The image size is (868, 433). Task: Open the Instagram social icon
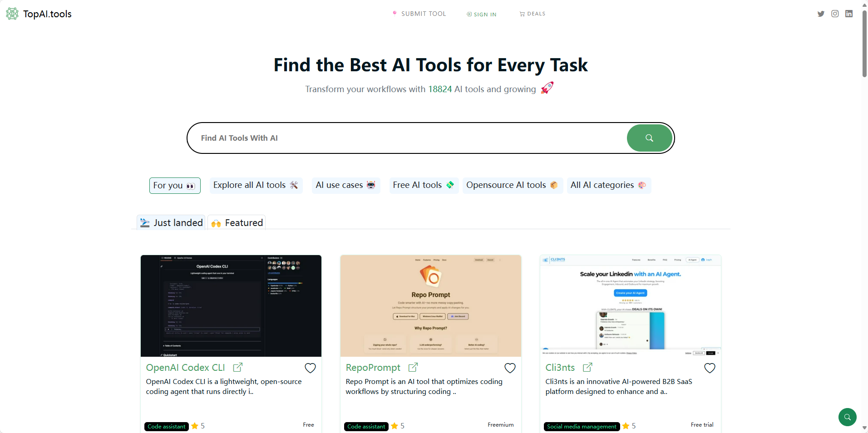click(x=835, y=14)
